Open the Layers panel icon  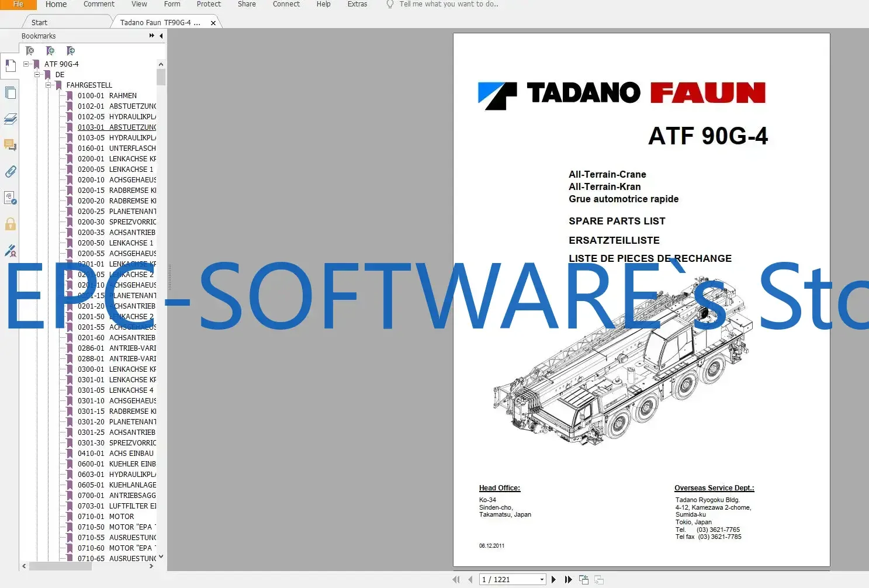coord(10,119)
